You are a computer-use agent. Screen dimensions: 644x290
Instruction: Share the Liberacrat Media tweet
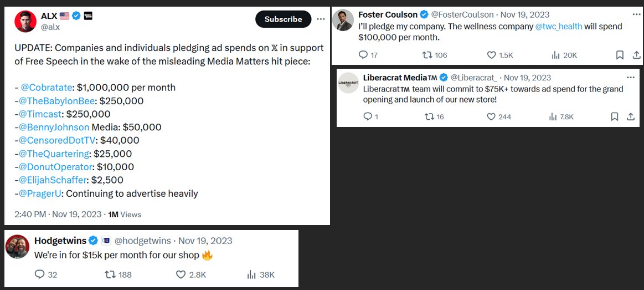pyautogui.click(x=630, y=116)
